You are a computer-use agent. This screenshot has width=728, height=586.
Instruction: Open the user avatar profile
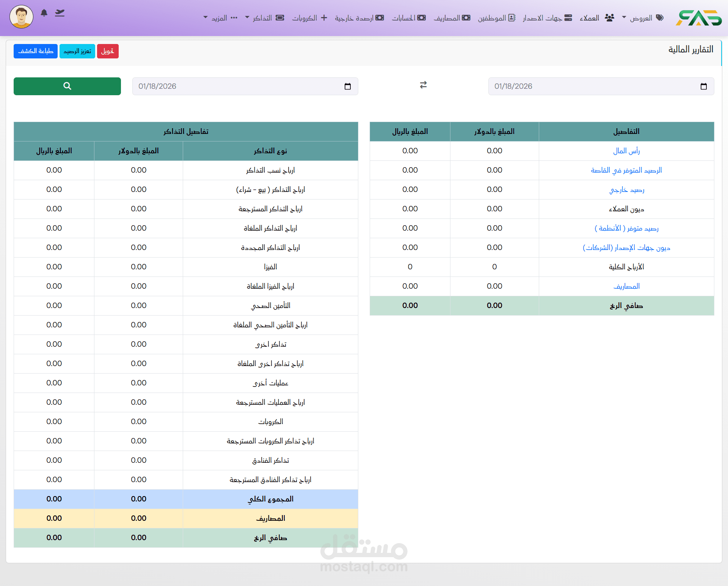point(21,17)
